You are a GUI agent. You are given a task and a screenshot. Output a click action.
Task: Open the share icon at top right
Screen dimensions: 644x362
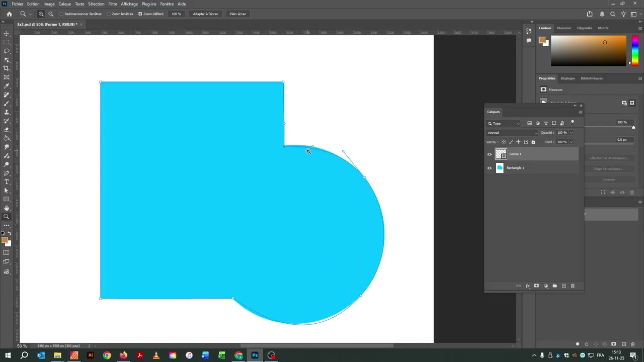pyautogui.click(x=590, y=14)
